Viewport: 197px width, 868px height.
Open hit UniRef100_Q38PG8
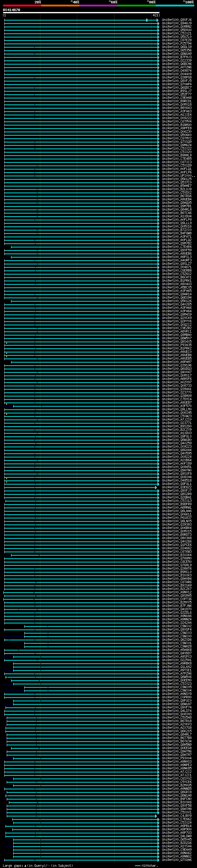177,77
